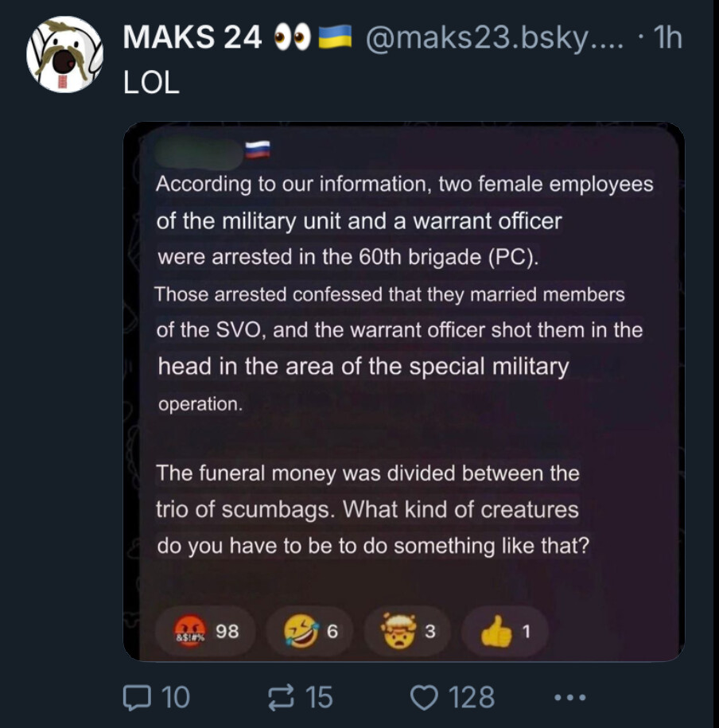719x728 pixels.
Task: Click the Russian flag in screenshot
Action: (x=258, y=150)
